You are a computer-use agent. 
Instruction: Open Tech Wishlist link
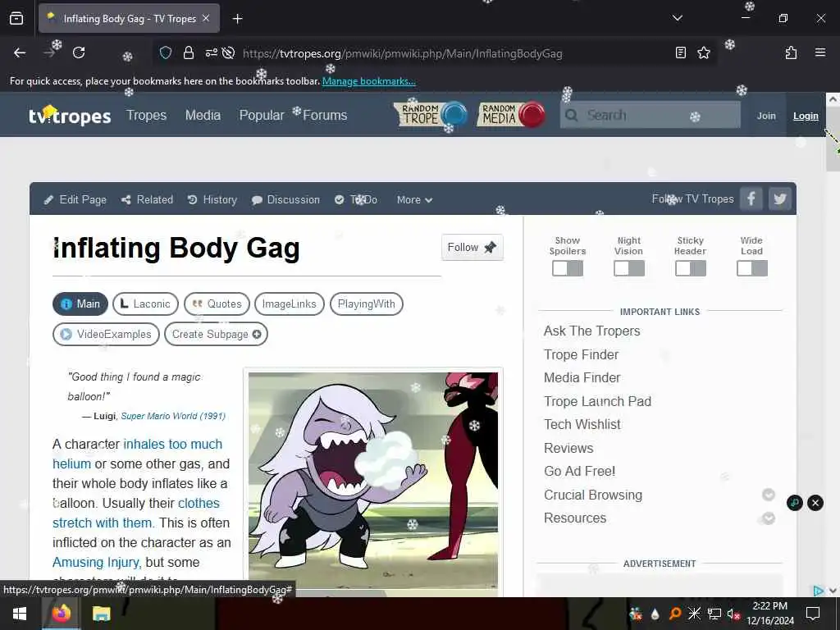tap(582, 424)
